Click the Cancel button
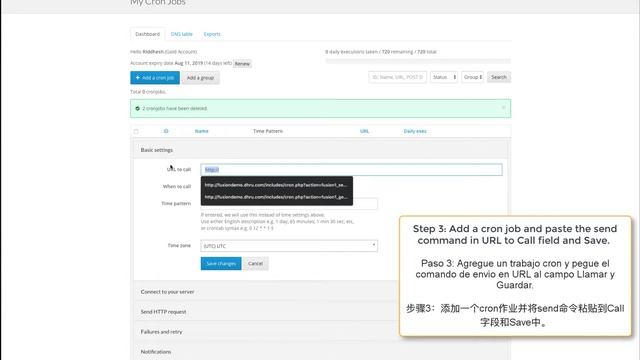 coord(256,264)
